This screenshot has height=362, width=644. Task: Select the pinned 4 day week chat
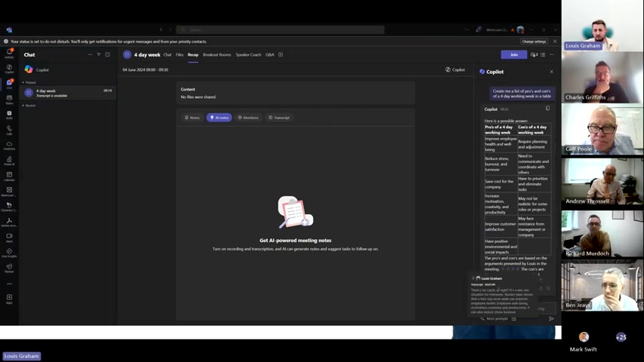point(68,93)
